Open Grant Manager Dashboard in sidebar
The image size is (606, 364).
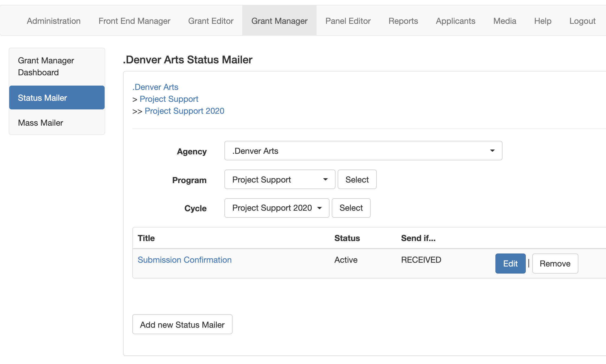57,67
